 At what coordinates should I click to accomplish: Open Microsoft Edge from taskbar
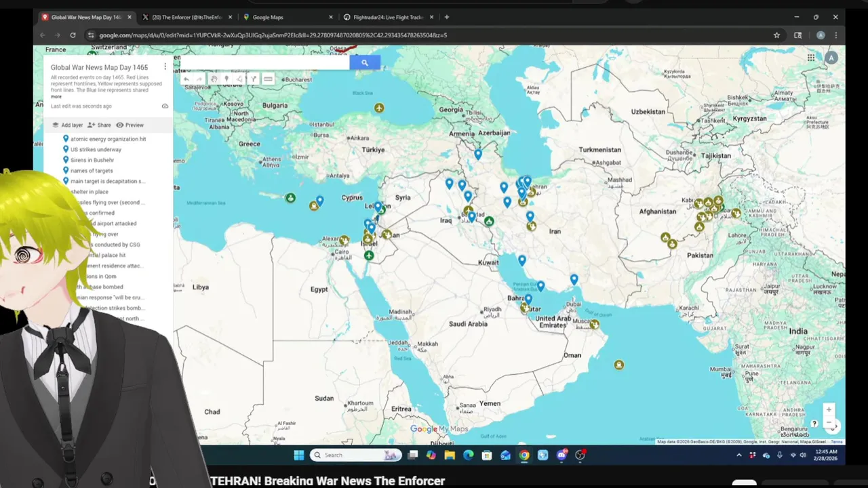point(468,455)
